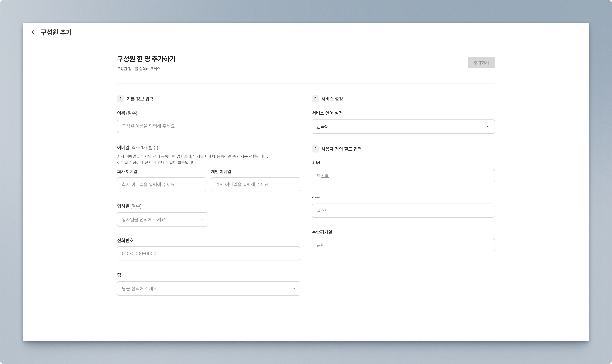Image resolution: width=612 pixels, height=364 pixels.
Task: Click the 개인 이메일 input field
Action: [x=255, y=185]
